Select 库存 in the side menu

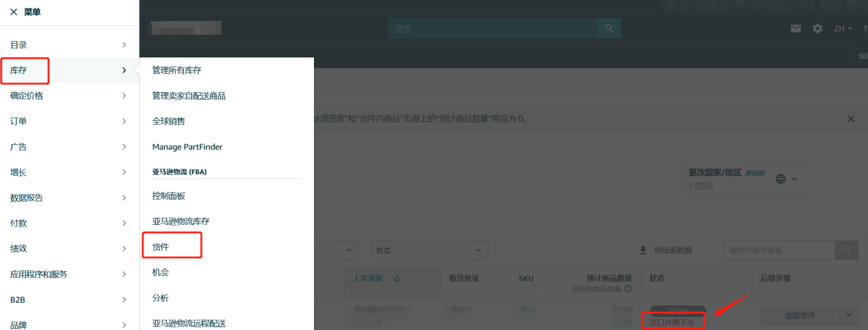point(24,70)
